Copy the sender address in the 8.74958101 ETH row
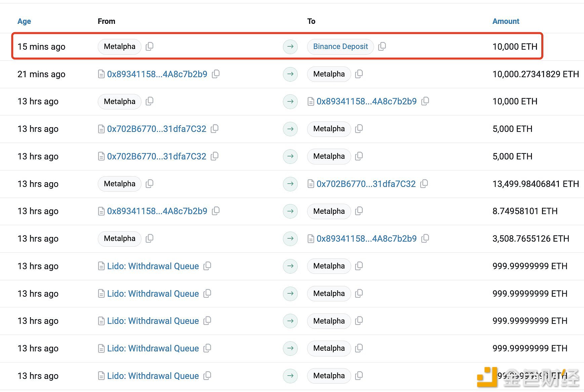This screenshot has height=392, width=584. 216,211
